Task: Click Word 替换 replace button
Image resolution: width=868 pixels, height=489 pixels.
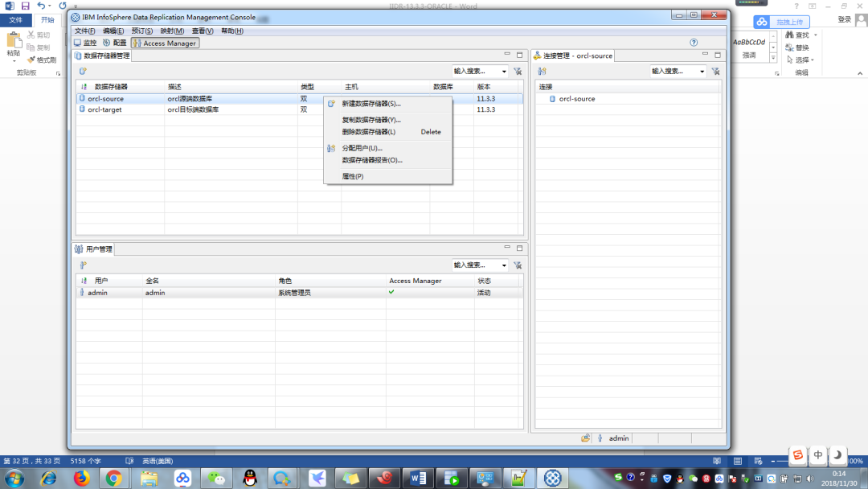Action: tap(797, 47)
